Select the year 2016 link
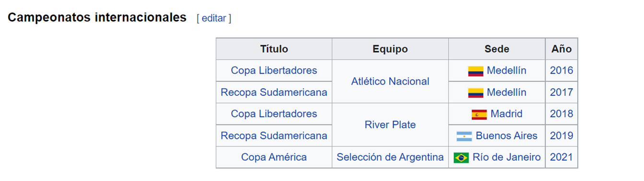This screenshot has height=181, width=644. [x=561, y=70]
